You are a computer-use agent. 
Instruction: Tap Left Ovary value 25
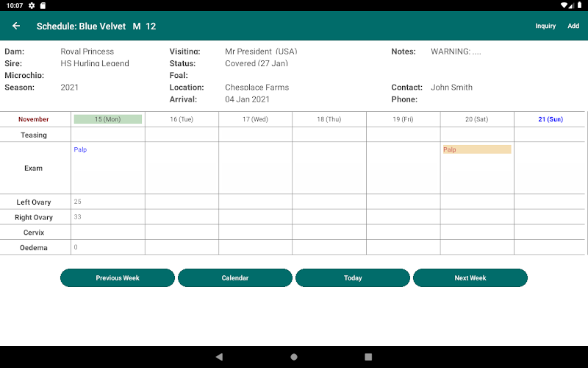coord(78,202)
